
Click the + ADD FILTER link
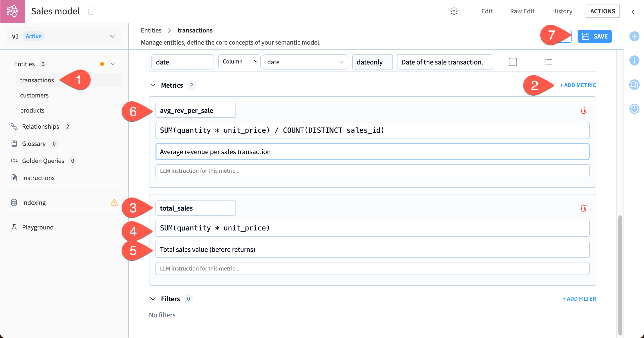[579, 298]
